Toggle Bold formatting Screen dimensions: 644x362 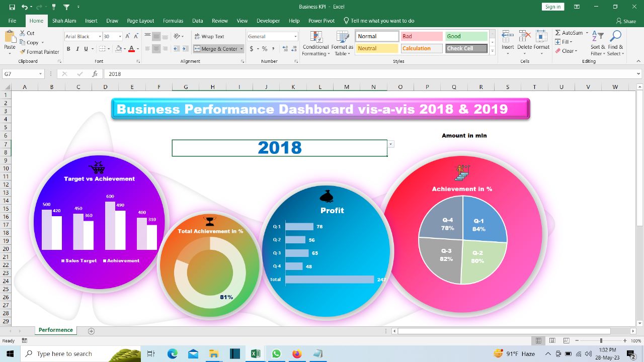[68, 49]
